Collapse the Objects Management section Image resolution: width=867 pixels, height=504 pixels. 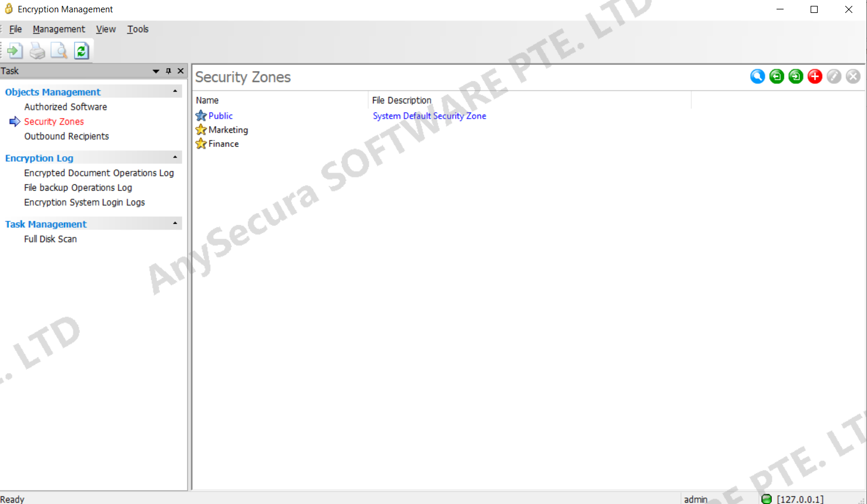(175, 92)
